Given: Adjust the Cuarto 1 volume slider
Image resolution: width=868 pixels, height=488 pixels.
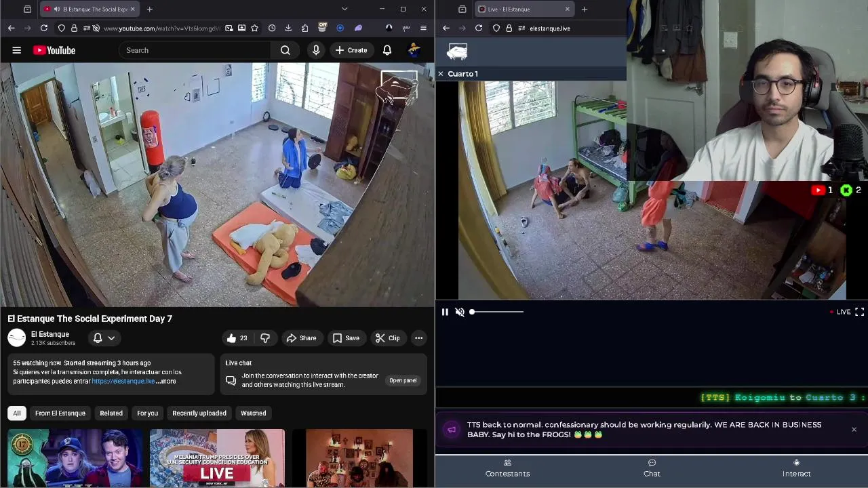Looking at the screenshot, I should coord(496,312).
